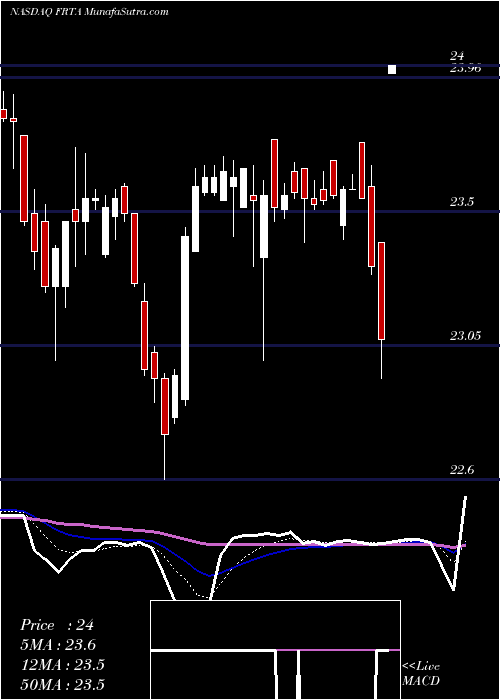Click the '50MA : 23.5' value
The height and width of the screenshot is (700, 500).
click(x=62, y=684)
